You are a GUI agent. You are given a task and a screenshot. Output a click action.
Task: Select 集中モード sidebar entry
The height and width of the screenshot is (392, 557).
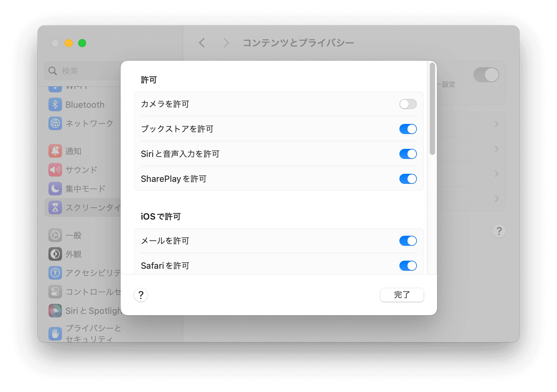point(85,189)
